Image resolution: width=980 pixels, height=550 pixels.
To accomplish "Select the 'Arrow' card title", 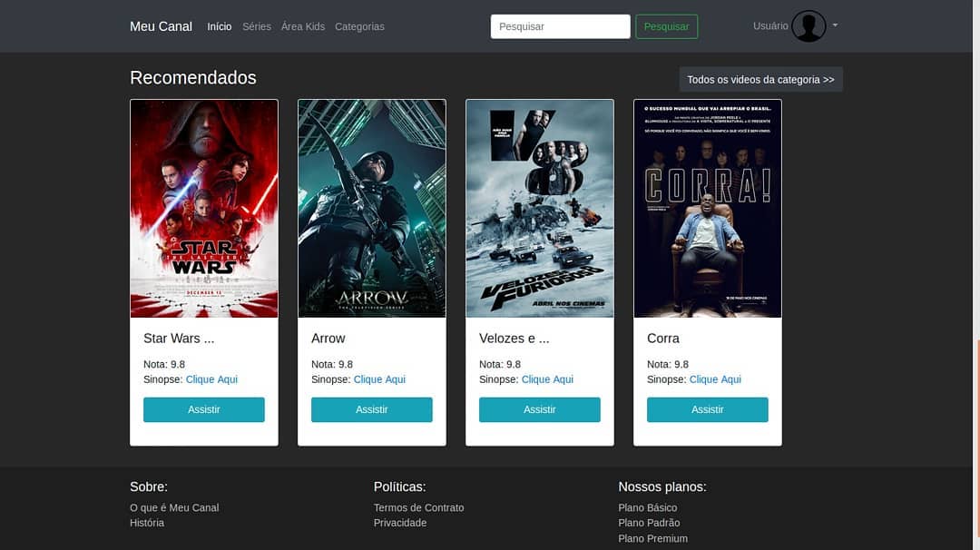I will pos(328,339).
